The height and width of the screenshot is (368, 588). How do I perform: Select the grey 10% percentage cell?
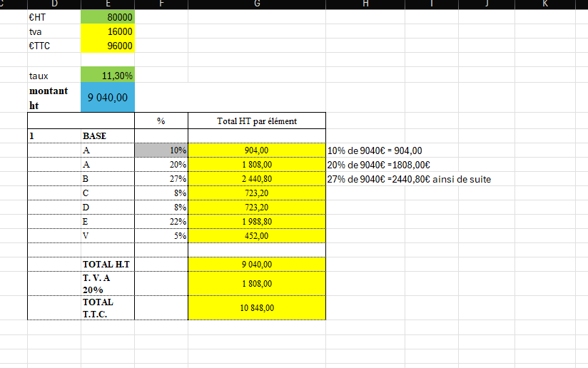(161, 150)
